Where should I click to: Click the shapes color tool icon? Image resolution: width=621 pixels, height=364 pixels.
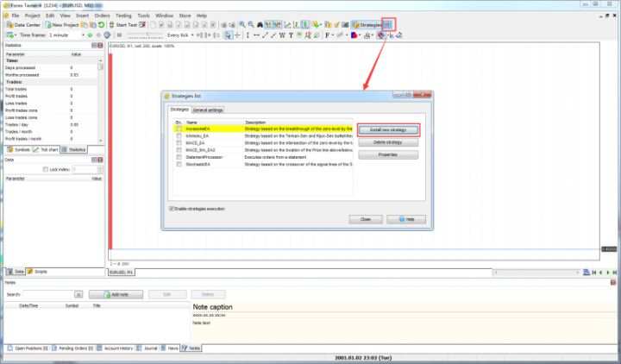pyautogui.click(x=354, y=35)
